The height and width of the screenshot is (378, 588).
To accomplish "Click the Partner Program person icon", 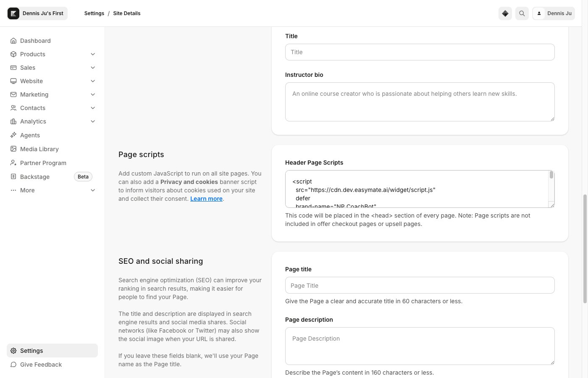I will (x=13, y=163).
